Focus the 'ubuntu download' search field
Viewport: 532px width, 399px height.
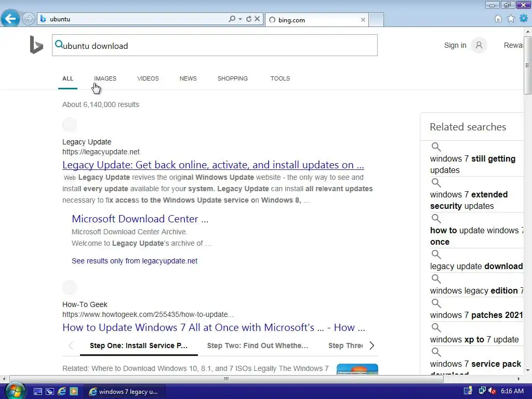tap(215, 45)
